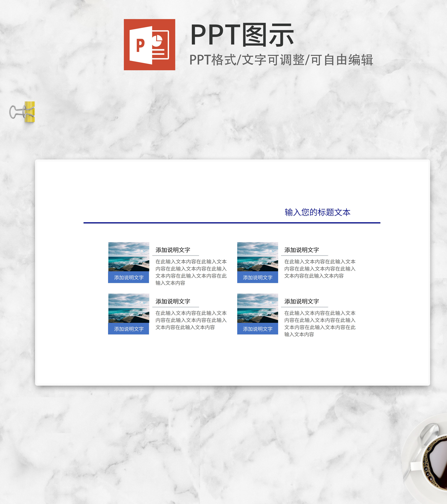447x504 pixels.
Task: Click the slide title 输入您的标题文本
Action: pyautogui.click(x=317, y=212)
